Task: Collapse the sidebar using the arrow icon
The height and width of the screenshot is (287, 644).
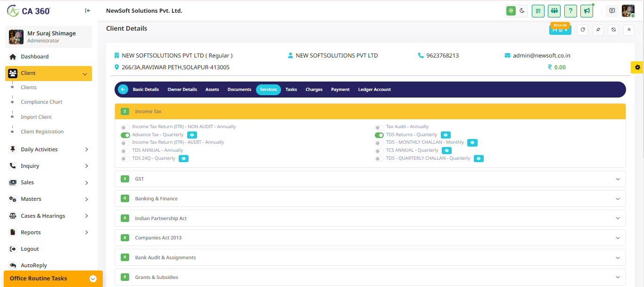Action: click(x=88, y=11)
